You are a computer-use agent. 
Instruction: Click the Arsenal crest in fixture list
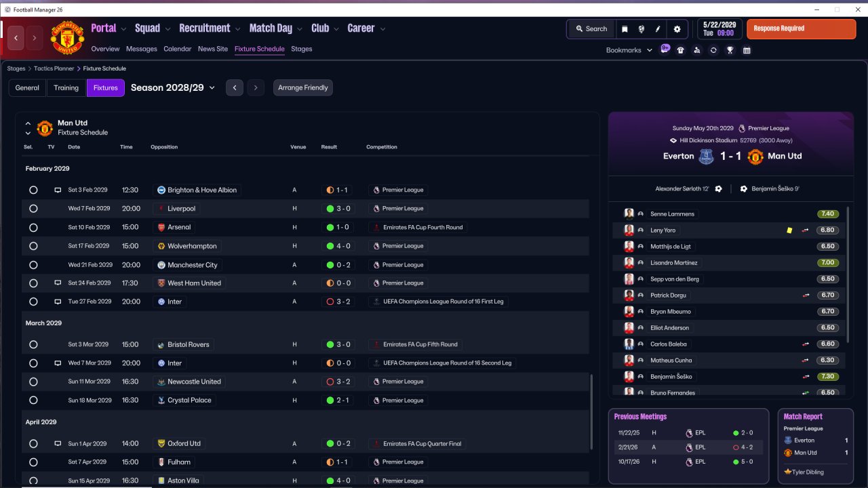point(161,228)
